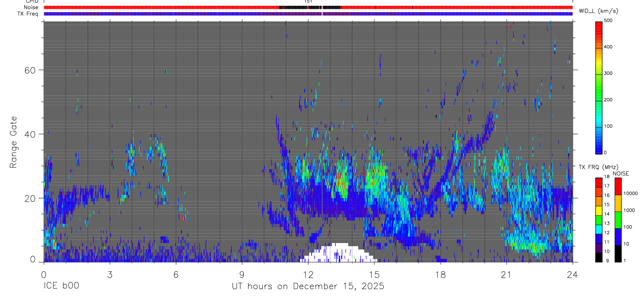This screenshot has width=644, height=297.
Task: Click the '18' hour label on time axis
Action: 440,274
